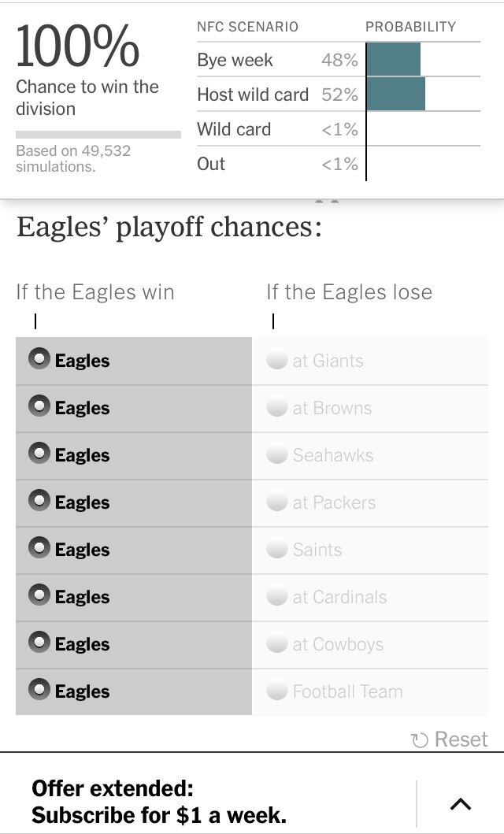Select the 'at Cardinals' radio button
The width and height of the screenshot is (504, 834).
(x=276, y=597)
